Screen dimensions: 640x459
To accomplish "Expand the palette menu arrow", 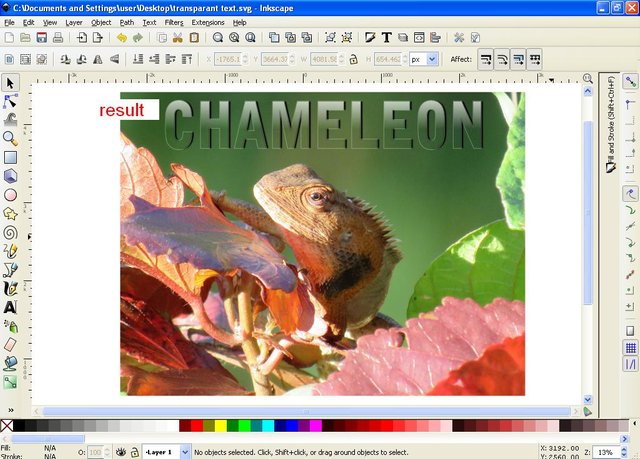I will pyautogui.click(x=635, y=424).
